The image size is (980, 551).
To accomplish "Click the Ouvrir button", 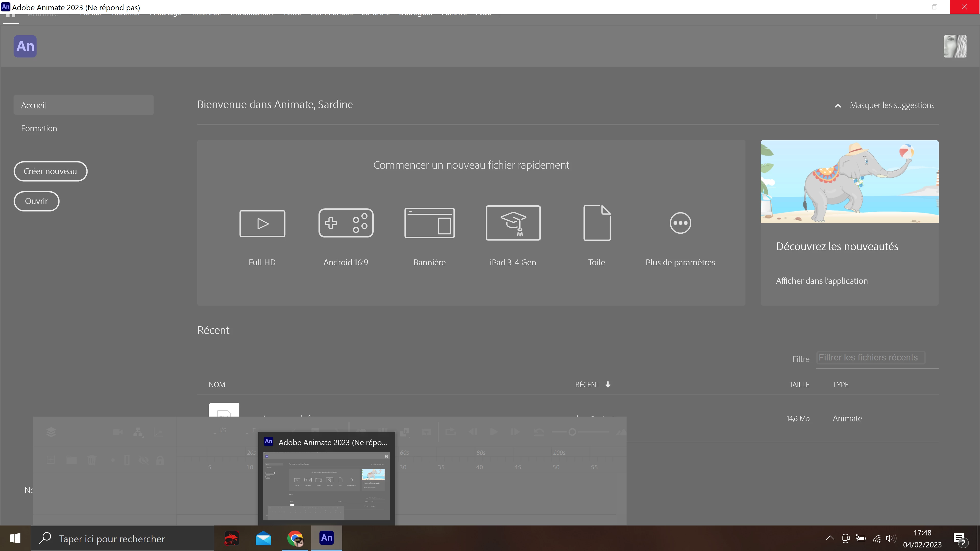I will [36, 201].
